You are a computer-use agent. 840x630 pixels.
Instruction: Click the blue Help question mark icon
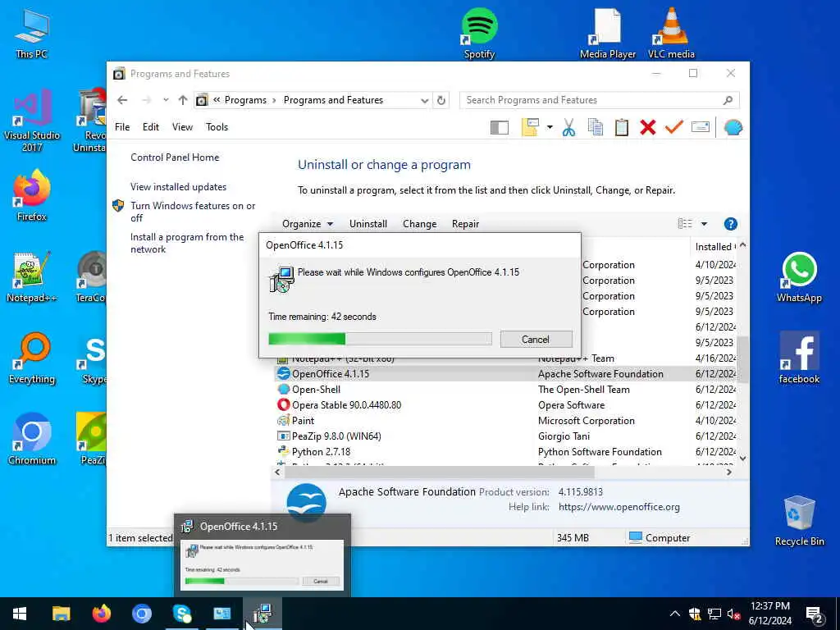(730, 224)
